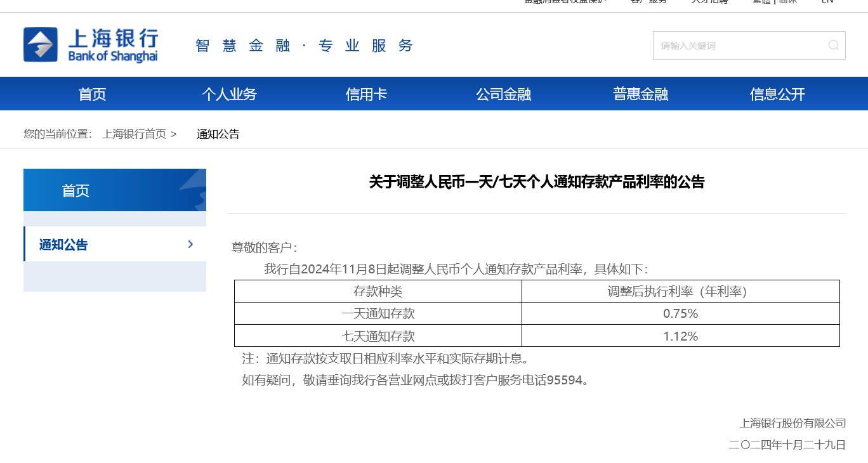This screenshot has height=463, width=868.
Task: Open the 首页 navigation menu
Action: pos(93,95)
